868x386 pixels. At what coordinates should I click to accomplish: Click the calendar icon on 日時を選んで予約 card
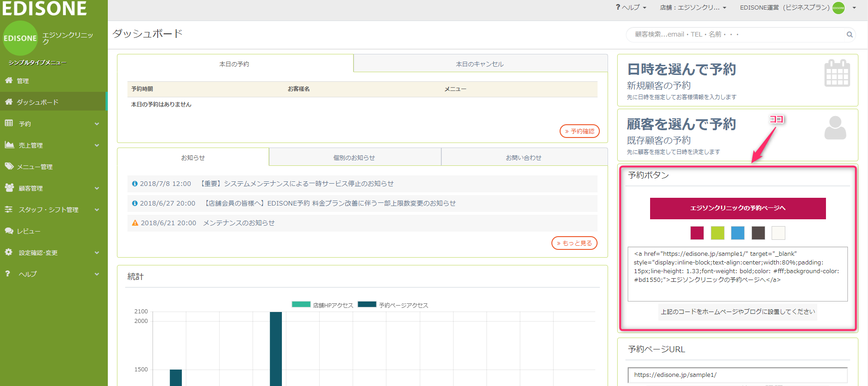(837, 73)
